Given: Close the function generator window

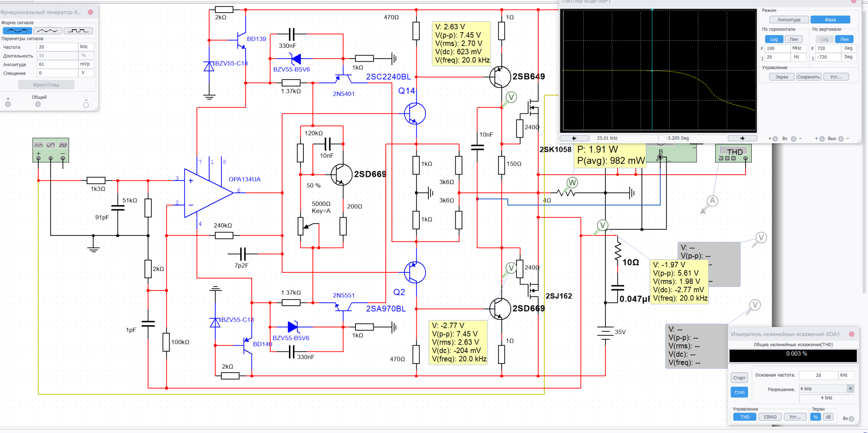Looking at the screenshot, I should tap(90, 12).
